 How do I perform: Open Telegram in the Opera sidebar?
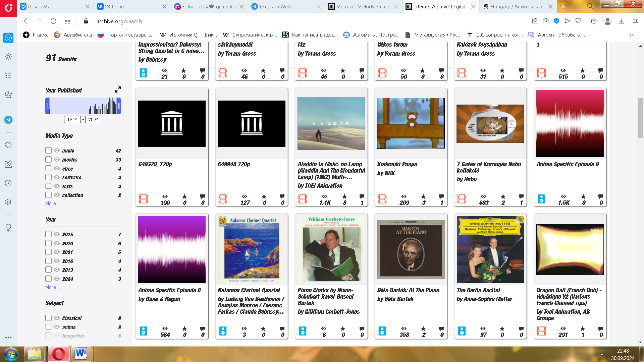point(8,120)
